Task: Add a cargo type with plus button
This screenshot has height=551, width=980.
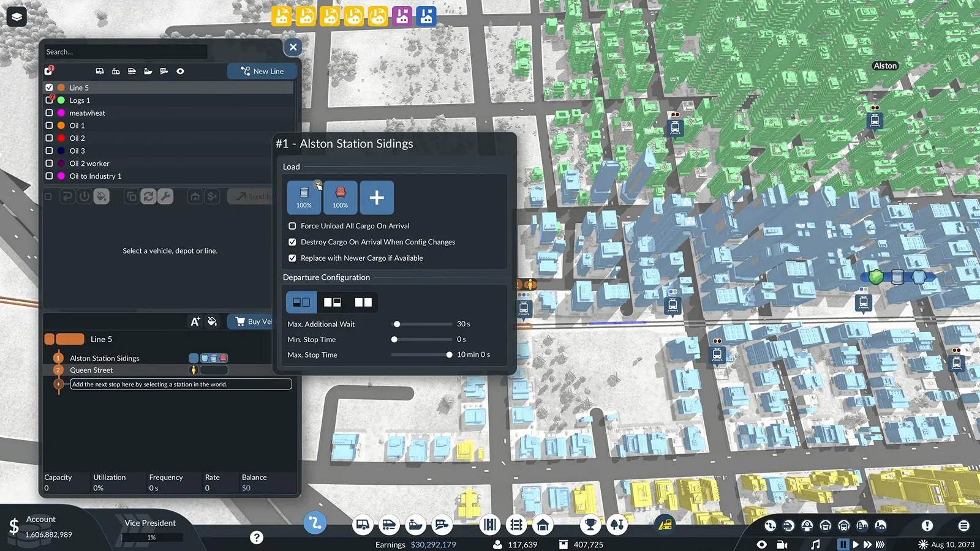Action: coord(377,197)
